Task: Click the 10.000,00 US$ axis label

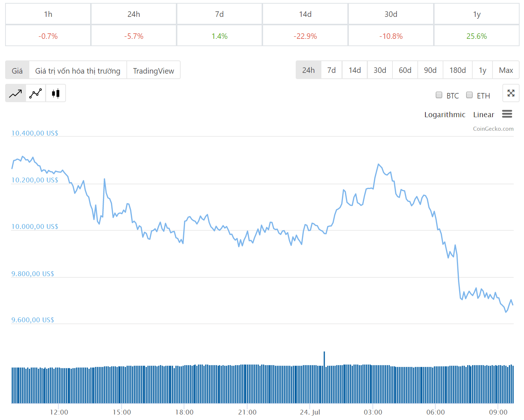Action: [35, 226]
